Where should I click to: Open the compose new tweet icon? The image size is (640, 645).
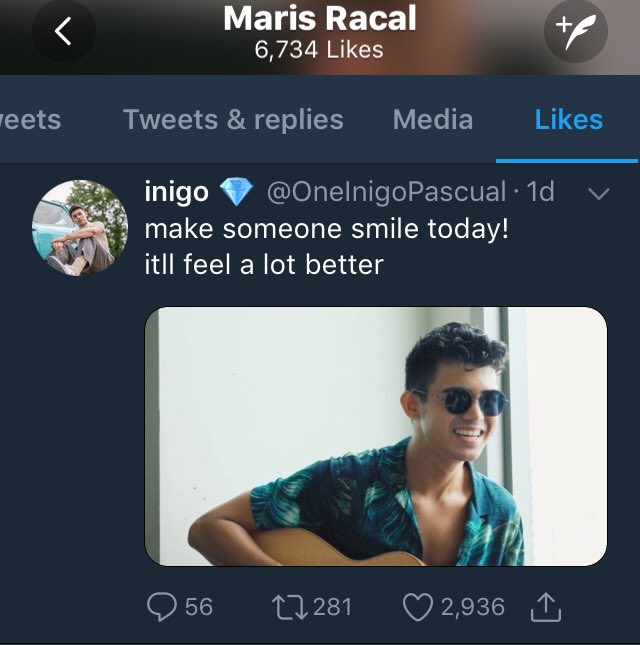[x=575, y=31]
